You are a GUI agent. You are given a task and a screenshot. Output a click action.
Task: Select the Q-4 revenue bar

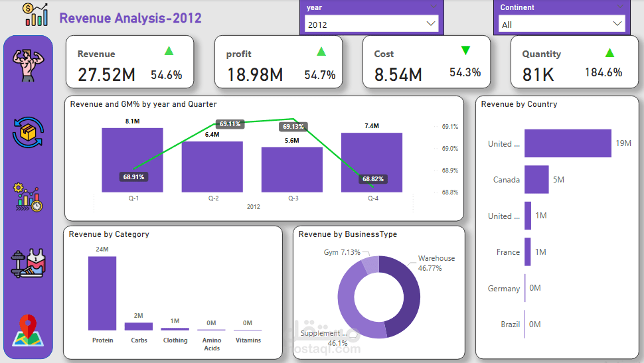tap(372, 162)
